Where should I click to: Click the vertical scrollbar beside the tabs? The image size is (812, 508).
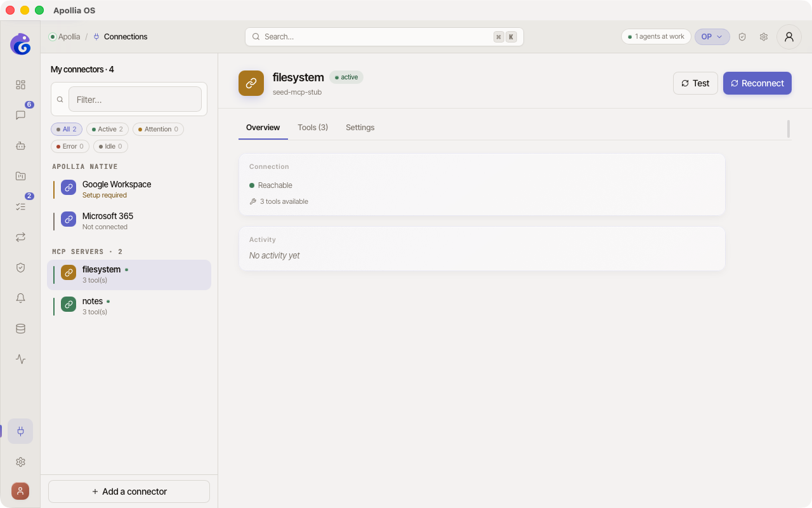789,129
